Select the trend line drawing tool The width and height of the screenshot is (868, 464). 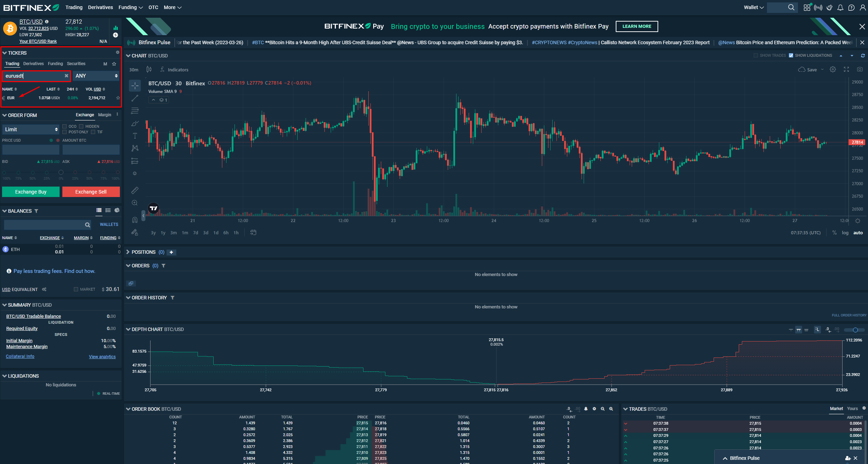tap(135, 98)
